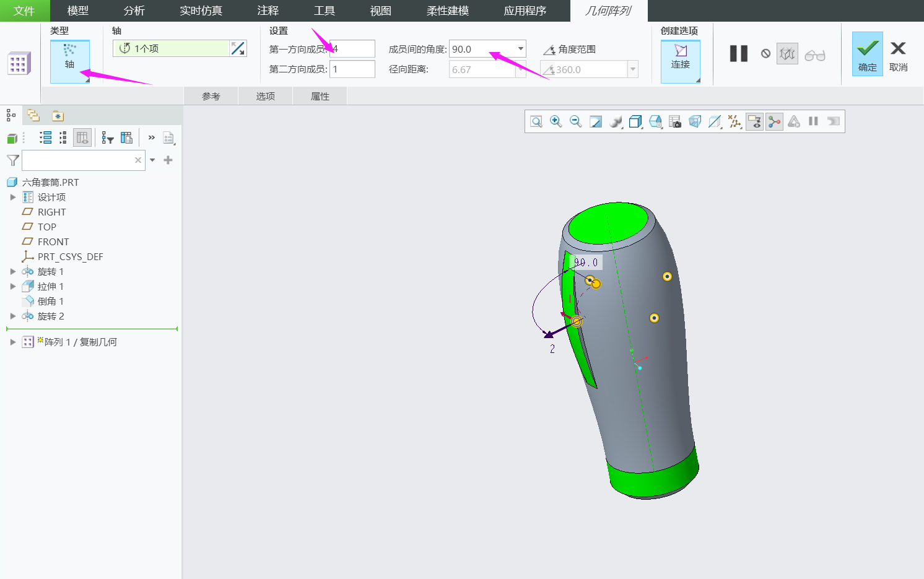Viewport: 924px width, 579px height.
Task: Click the Refit view icon
Action: pyautogui.click(x=536, y=122)
